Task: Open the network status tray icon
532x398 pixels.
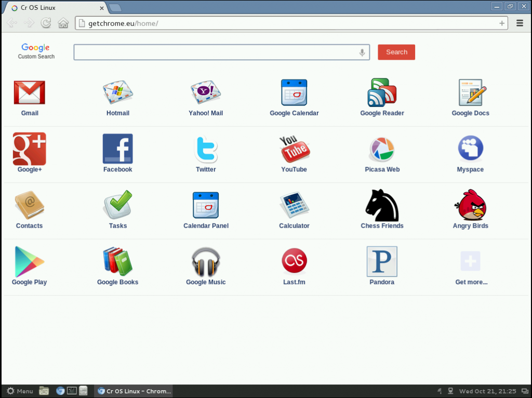Action: coord(450,391)
